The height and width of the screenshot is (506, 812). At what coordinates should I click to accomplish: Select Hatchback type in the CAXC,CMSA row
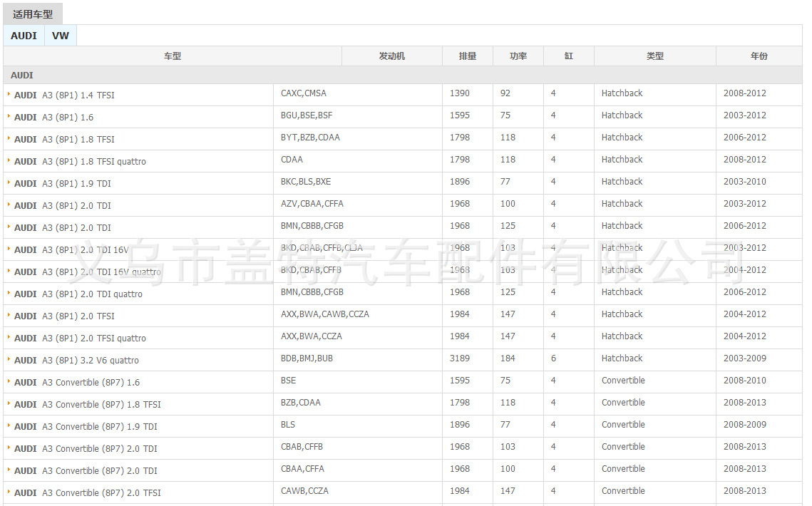coord(622,93)
